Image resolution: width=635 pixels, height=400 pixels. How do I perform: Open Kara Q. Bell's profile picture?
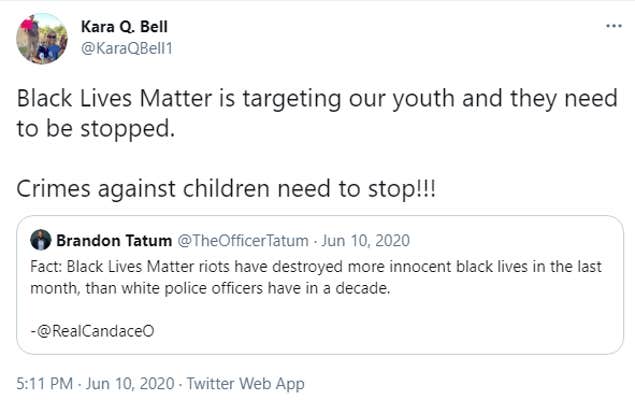coord(41,38)
